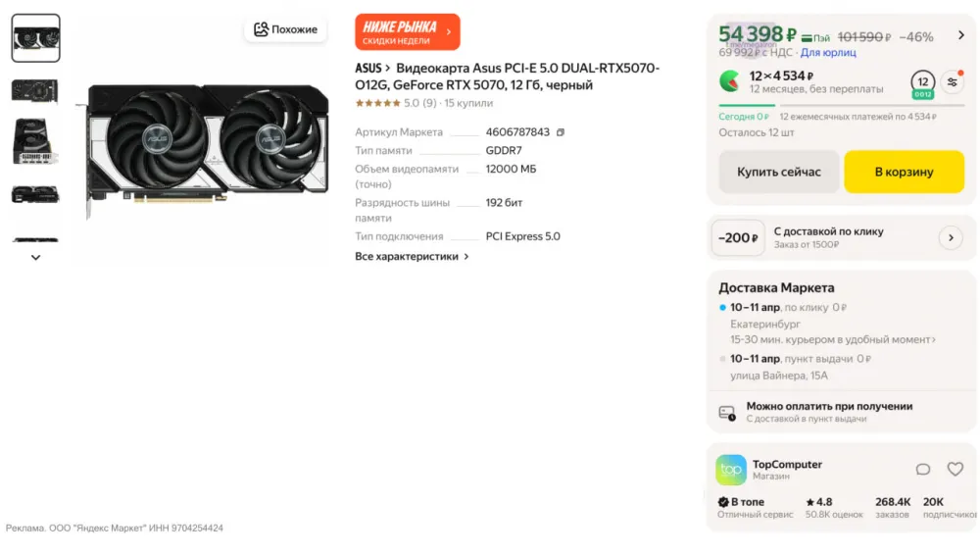
Task: Open chat with TopComputer seller
Action: (x=922, y=470)
